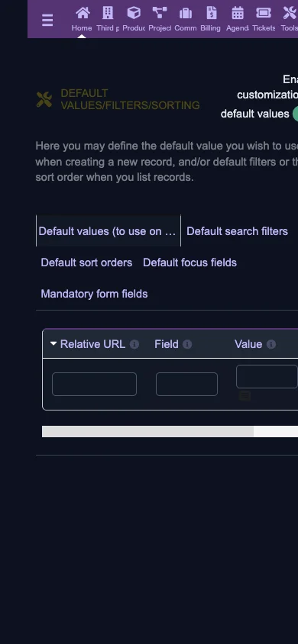Switch to Default sort orders tab
Screen dimensions: 298x644
[x=86, y=262]
